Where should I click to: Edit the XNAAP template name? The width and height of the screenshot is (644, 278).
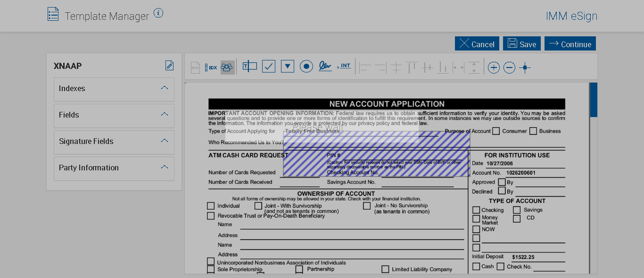[x=169, y=66]
